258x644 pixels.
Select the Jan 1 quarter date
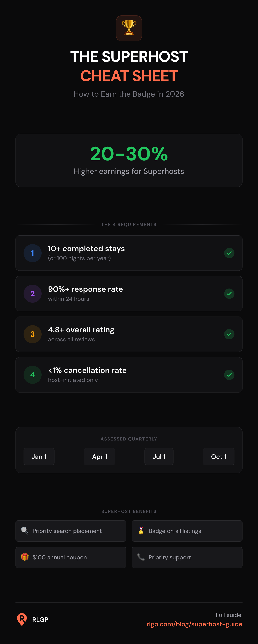pyautogui.click(x=39, y=456)
